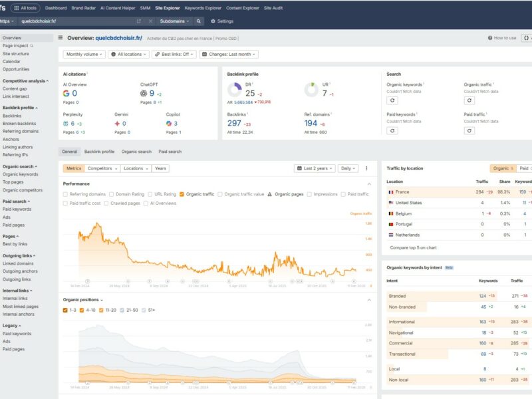The image size is (532, 399).
Task: Switch to the Paid search tab
Action: pos(170,152)
